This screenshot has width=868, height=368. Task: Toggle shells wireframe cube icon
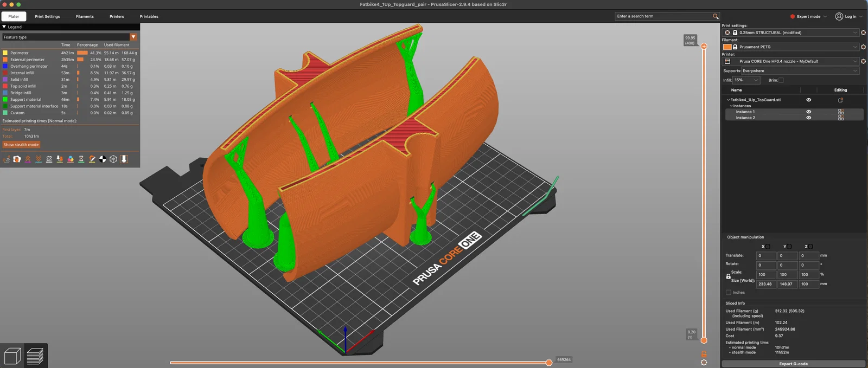113,159
